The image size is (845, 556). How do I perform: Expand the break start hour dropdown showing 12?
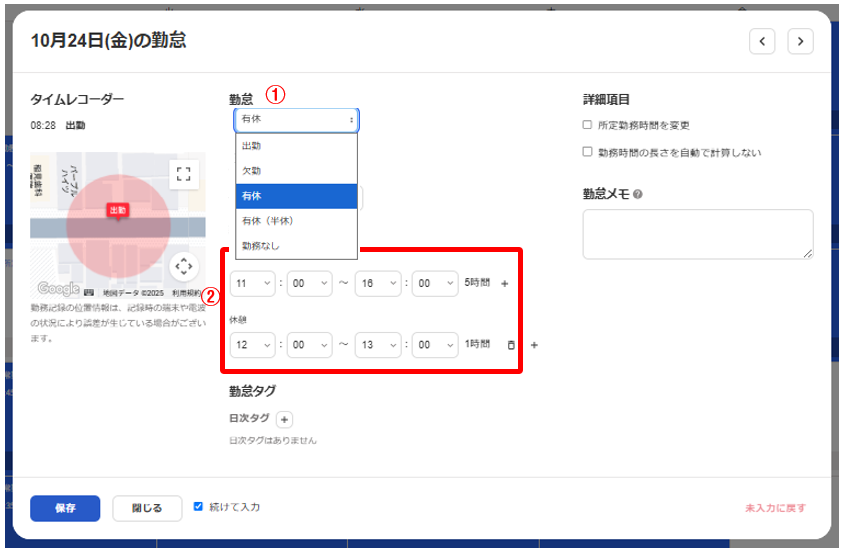(253, 345)
